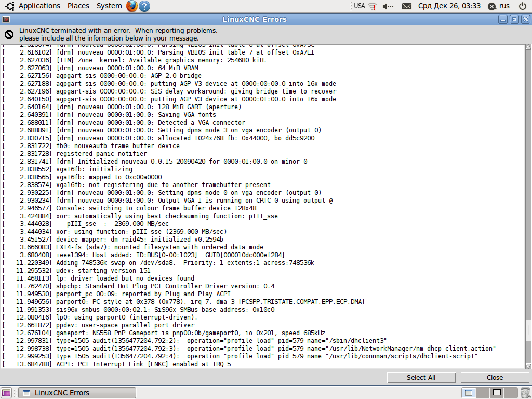Click the line "vga16fb: mapped to 0xc00a0000"
532x399 pixels.
click(x=82, y=177)
